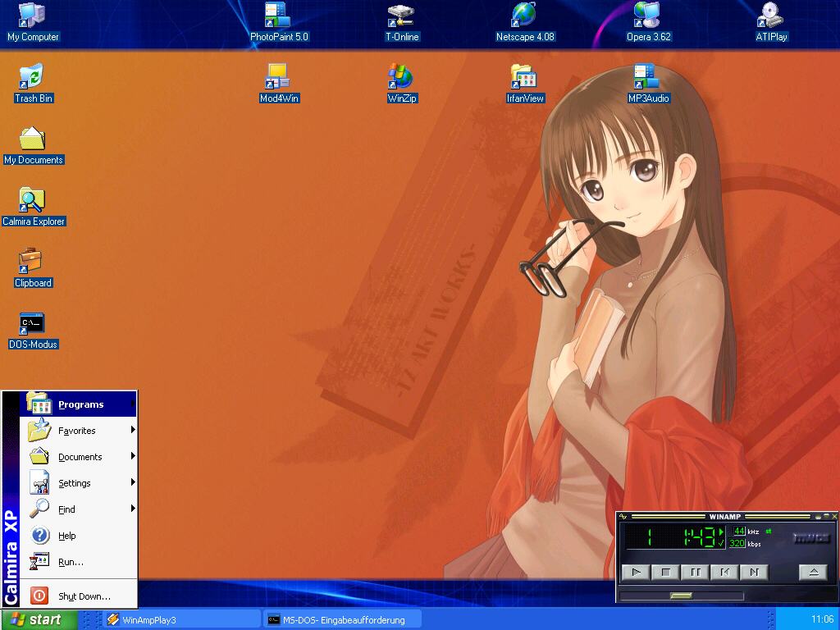Choose Documents in the start menu
The width and height of the screenshot is (840, 630).
[78, 456]
